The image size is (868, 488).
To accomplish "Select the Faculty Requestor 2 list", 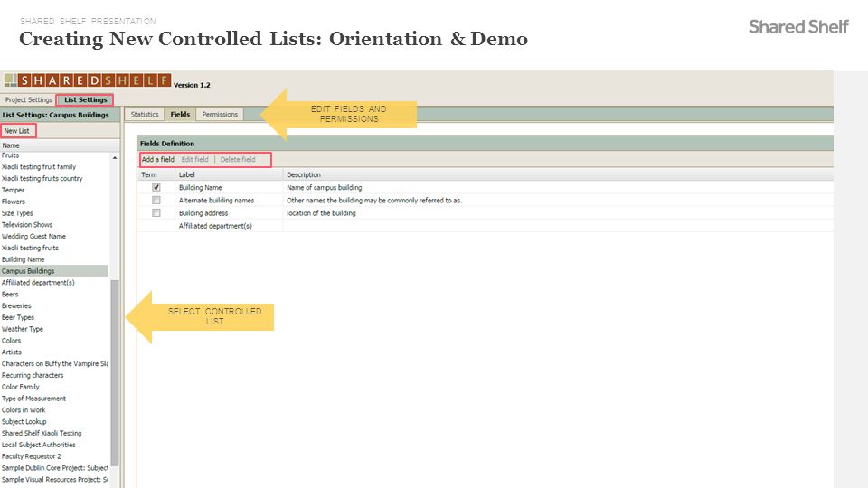I will 54,456.
